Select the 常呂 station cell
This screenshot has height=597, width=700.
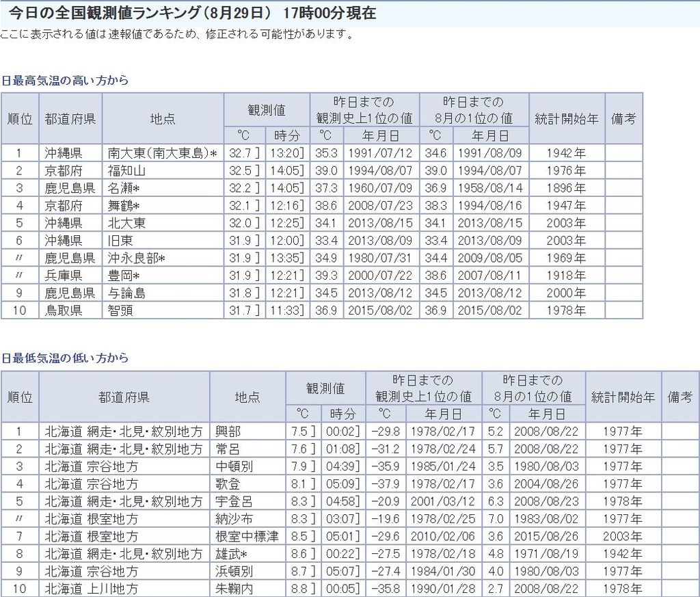click(x=228, y=449)
